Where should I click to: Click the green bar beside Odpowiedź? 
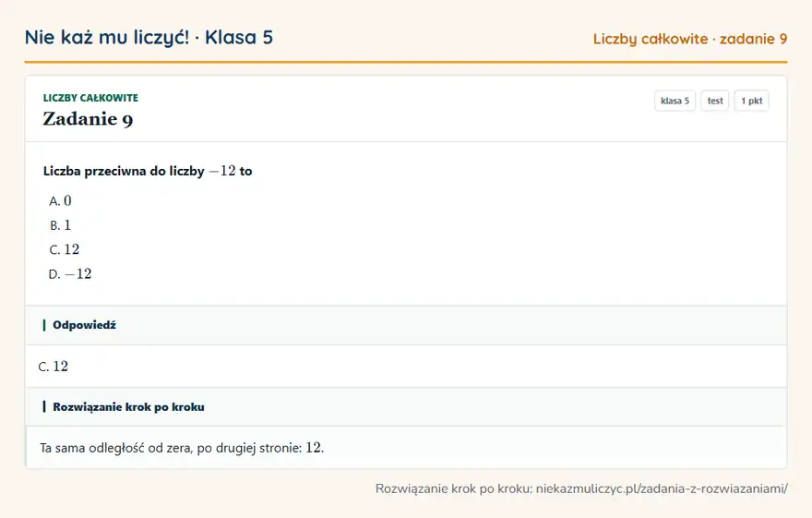coord(44,325)
